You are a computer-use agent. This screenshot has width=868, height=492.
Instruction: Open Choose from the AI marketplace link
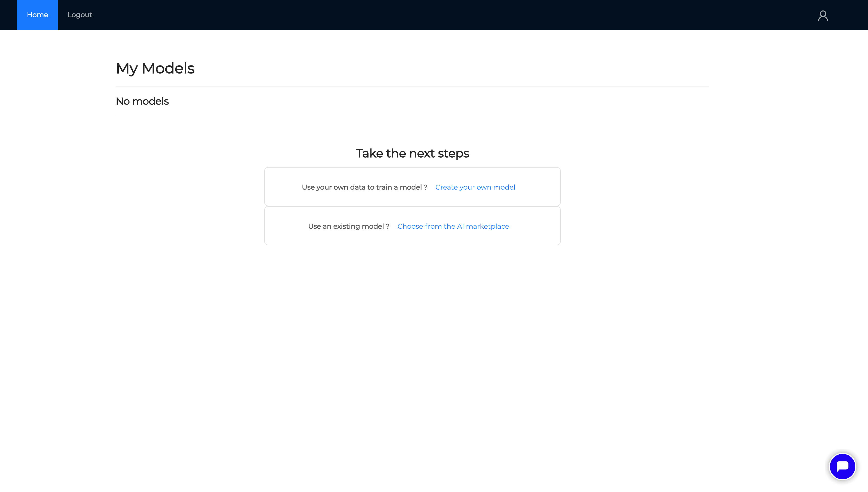pyautogui.click(x=453, y=226)
